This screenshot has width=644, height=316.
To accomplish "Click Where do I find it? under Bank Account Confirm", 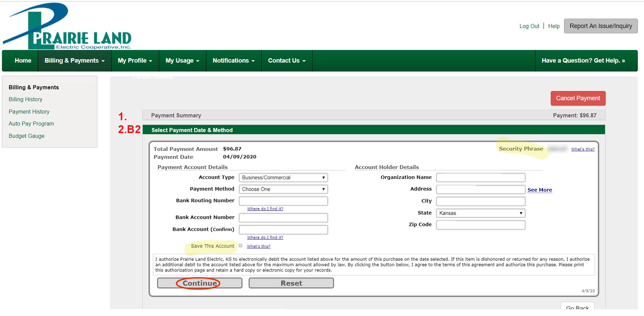I will click(265, 237).
